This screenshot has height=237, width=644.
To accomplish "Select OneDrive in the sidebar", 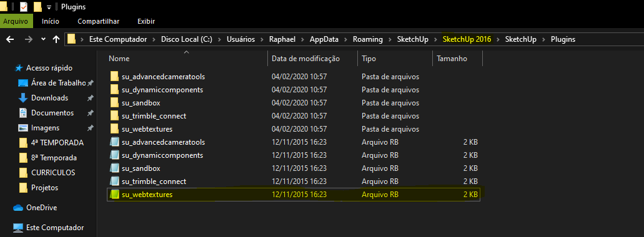I will [41, 208].
